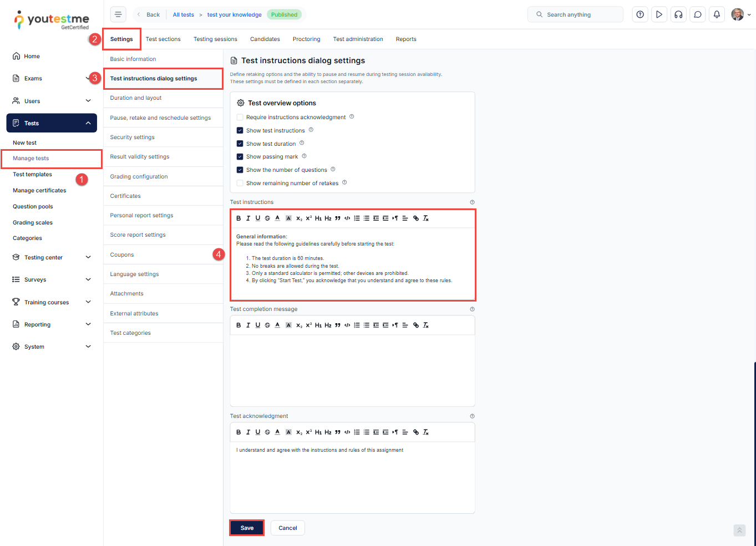The height and width of the screenshot is (546, 756).
Task: Open the chat bubble icon
Action: coord(698,14)
